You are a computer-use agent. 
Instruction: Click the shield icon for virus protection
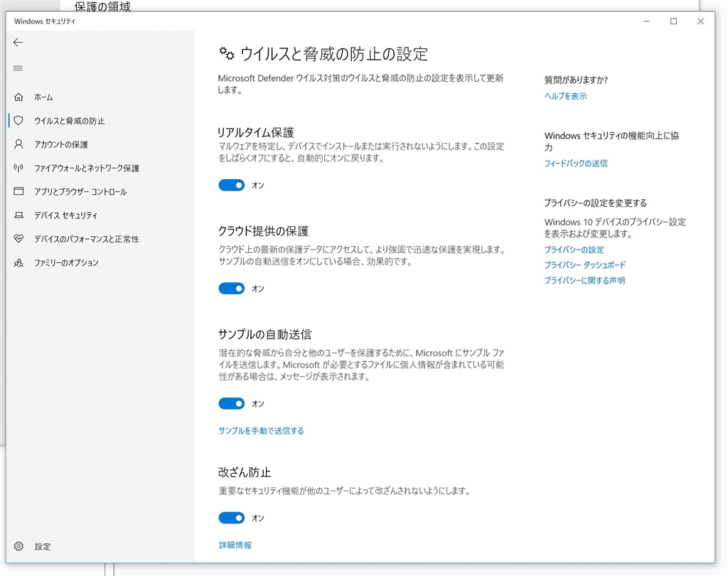[x=18, y=120]
